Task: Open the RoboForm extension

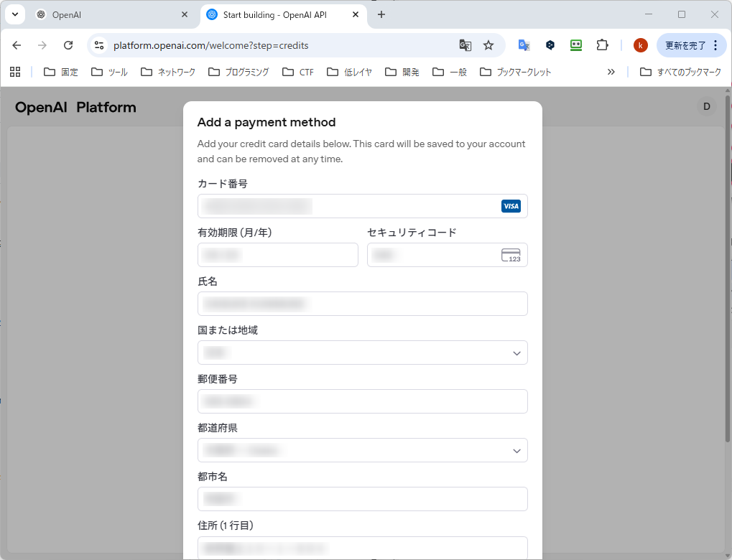Action: click(575, 45)
